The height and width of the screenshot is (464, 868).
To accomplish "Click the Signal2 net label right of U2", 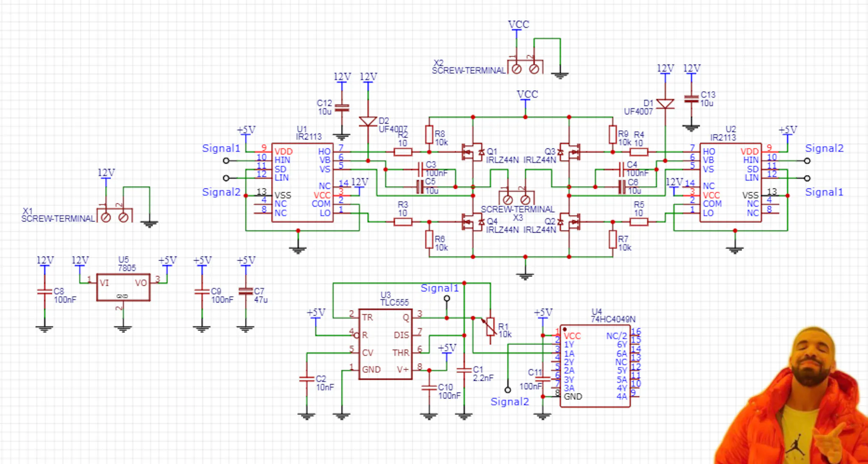I will (824, 148).
